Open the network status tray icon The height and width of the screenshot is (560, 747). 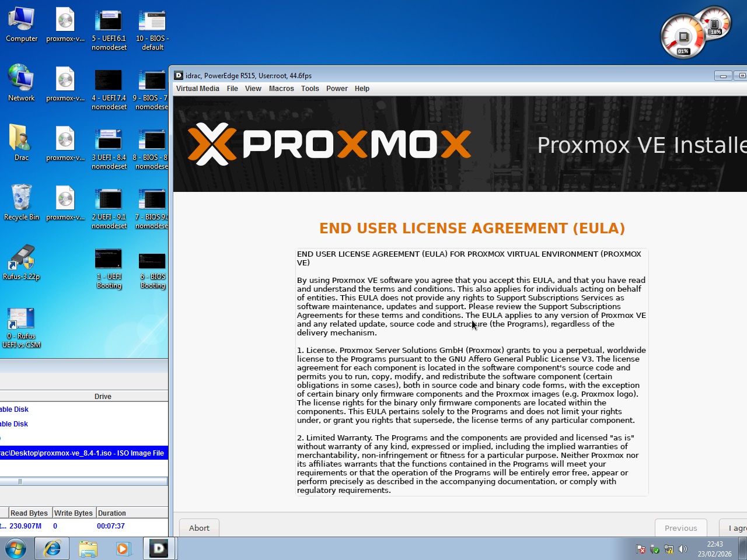click(669, 549)
